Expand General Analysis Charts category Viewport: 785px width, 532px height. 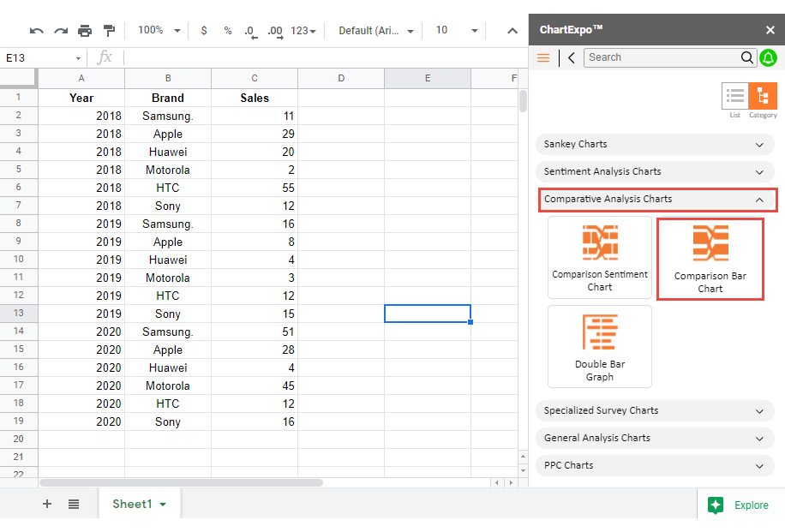pos(656,439)
